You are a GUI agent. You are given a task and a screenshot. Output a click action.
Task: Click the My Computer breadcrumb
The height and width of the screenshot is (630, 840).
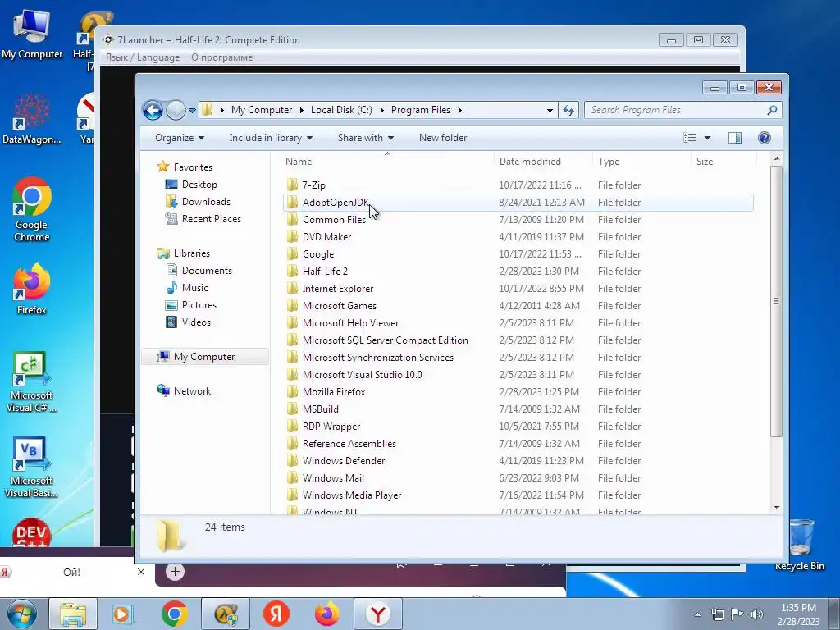tap(262, 110)
